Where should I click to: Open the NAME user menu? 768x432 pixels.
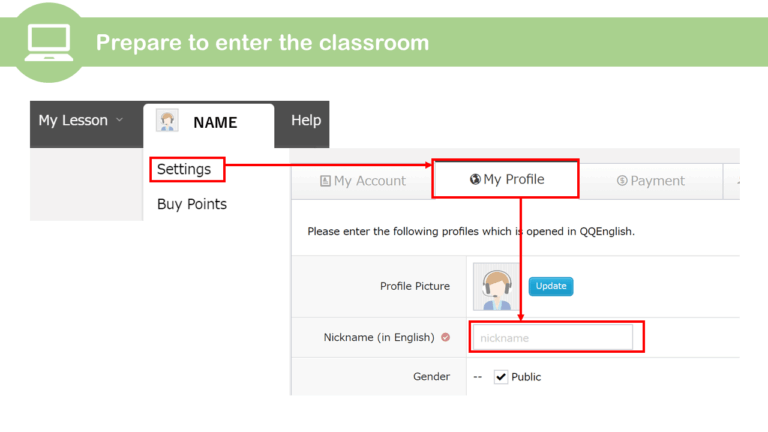tap(215, 123)
